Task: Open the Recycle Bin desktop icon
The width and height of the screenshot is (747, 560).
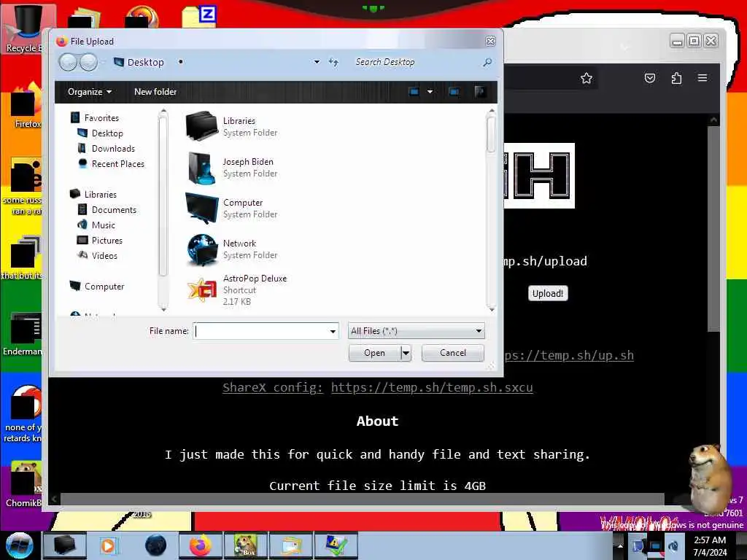Action: 28,28
